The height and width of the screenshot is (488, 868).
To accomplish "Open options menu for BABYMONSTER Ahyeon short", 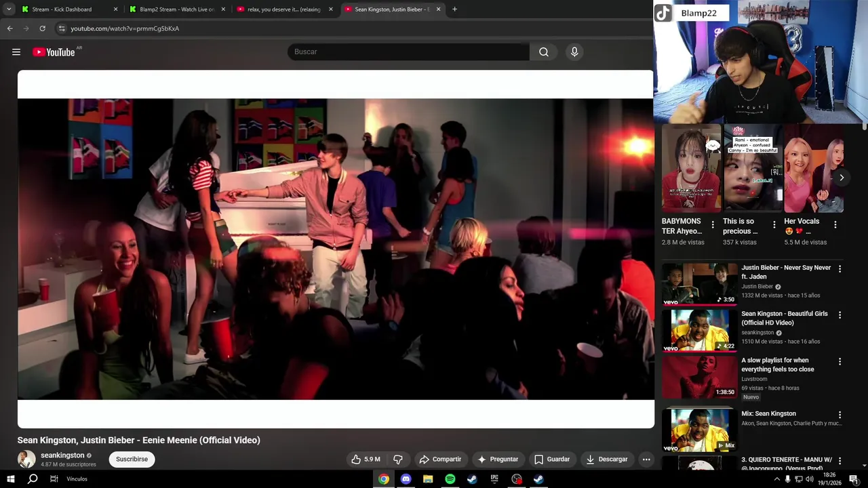I will (x=713, y=225).
